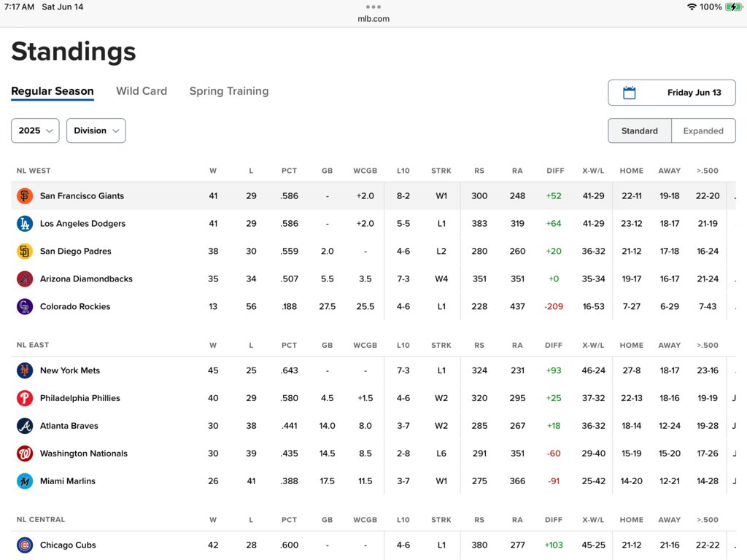Switch to Standard standings view

(639, 131)
